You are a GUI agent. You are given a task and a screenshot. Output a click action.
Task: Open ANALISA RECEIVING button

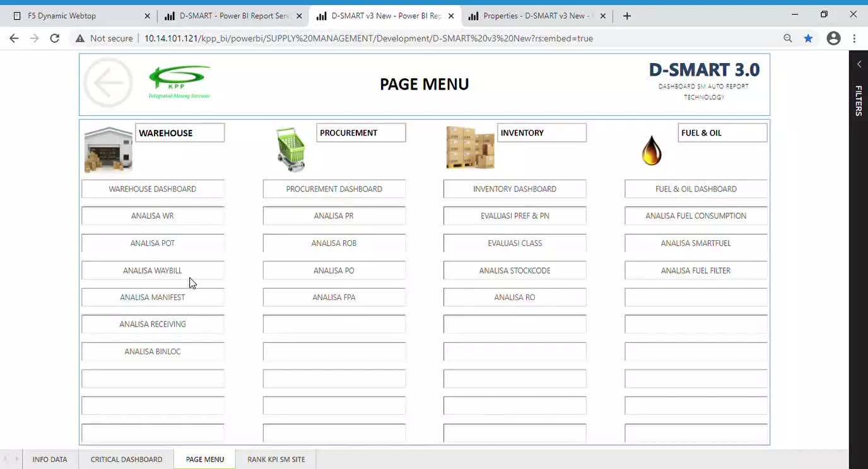tap(153, 325)
